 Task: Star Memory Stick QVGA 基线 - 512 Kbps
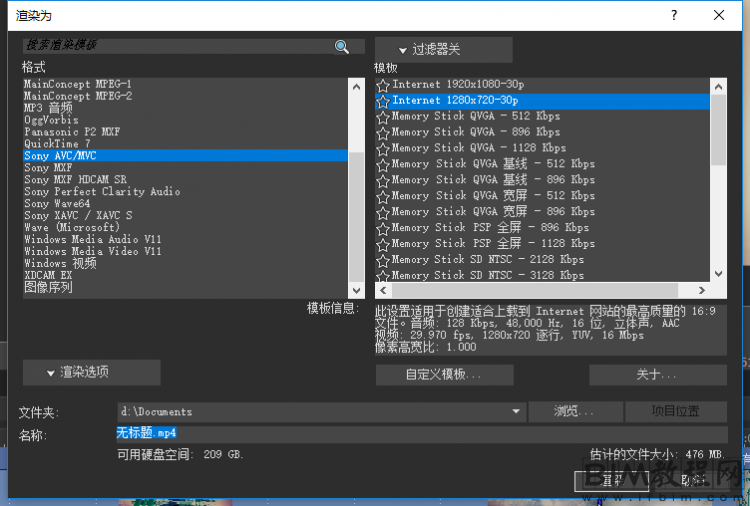point(383,165)
